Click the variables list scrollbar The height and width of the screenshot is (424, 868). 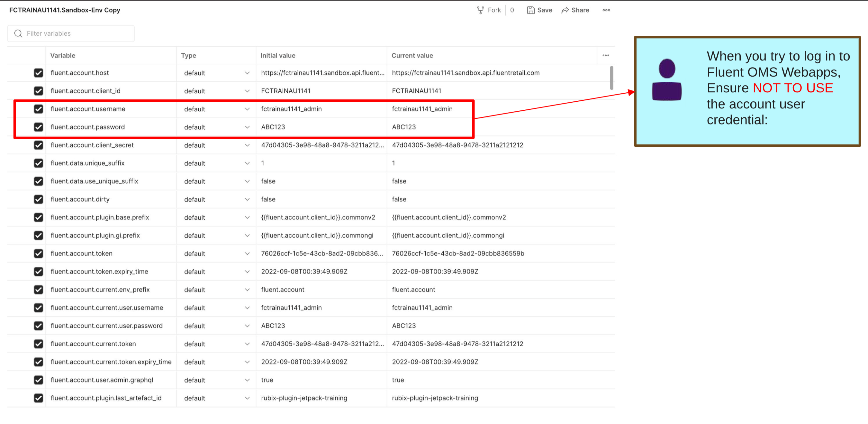click(611, 78)
